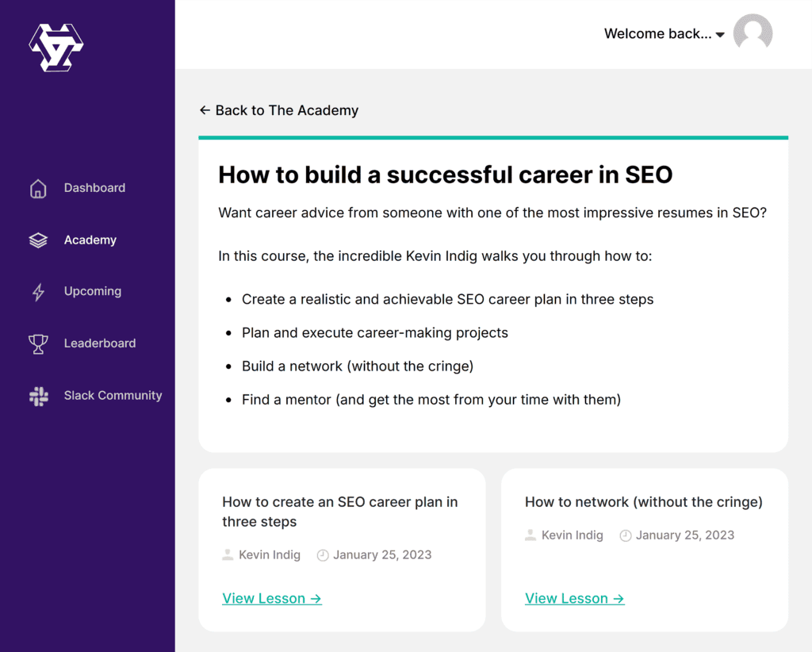The width and height of the screenshot is (812, 652).
Task: Open the Leaderboard page
Action: (x=100, y=343)
